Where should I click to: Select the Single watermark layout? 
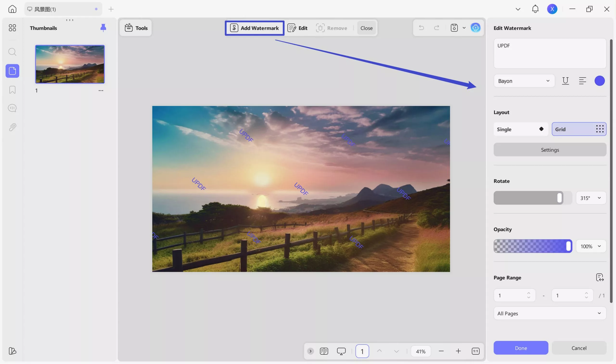click(520, 129)
